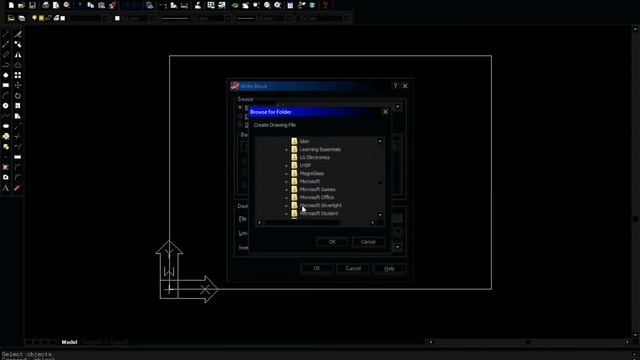Create a new drawing via toolbar icon
Screen dimensions: 640x360
11,5
